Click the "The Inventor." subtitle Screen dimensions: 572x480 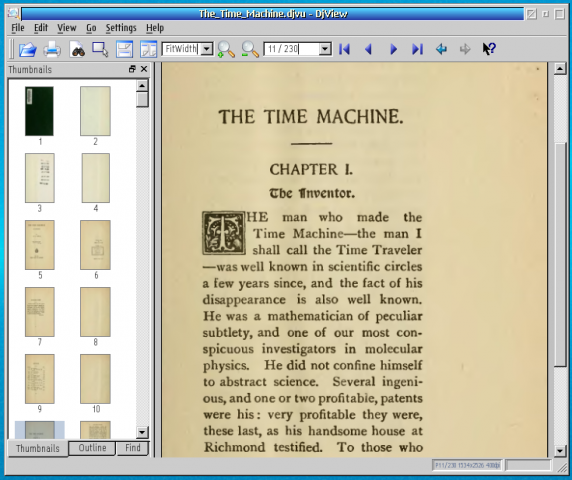[x=312, y=193]
